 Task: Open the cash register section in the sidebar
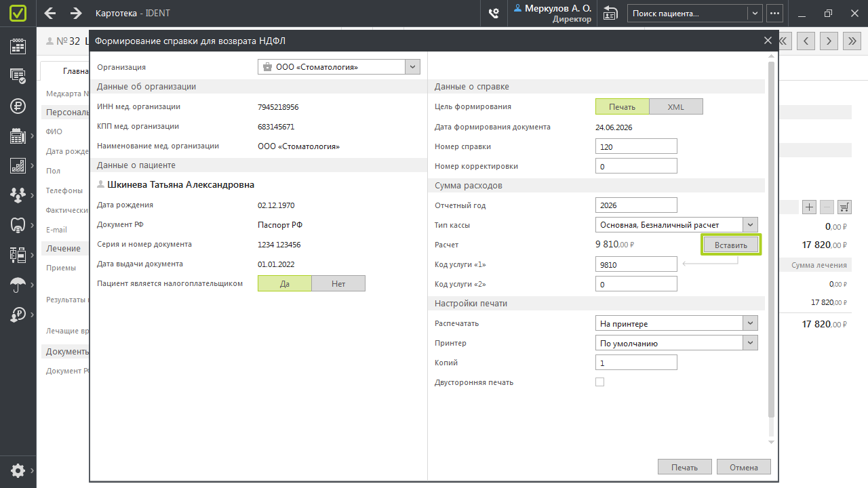[18, 136]
